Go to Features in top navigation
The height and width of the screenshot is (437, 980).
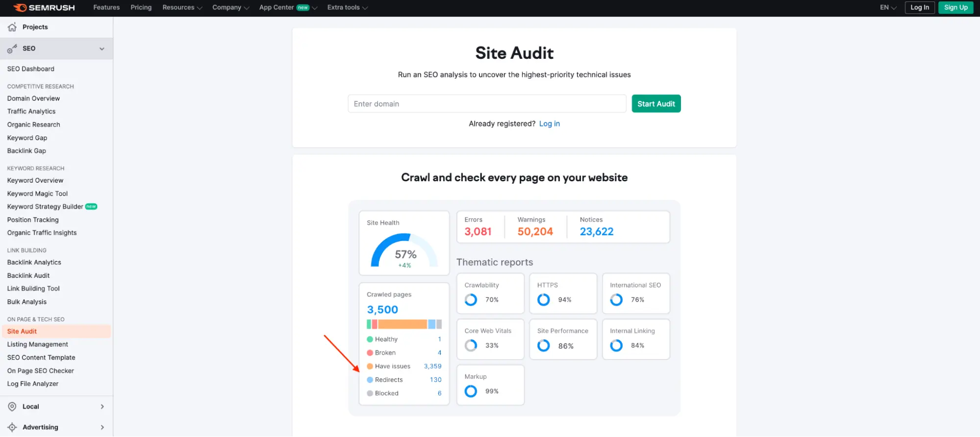(x=106, y=7)
